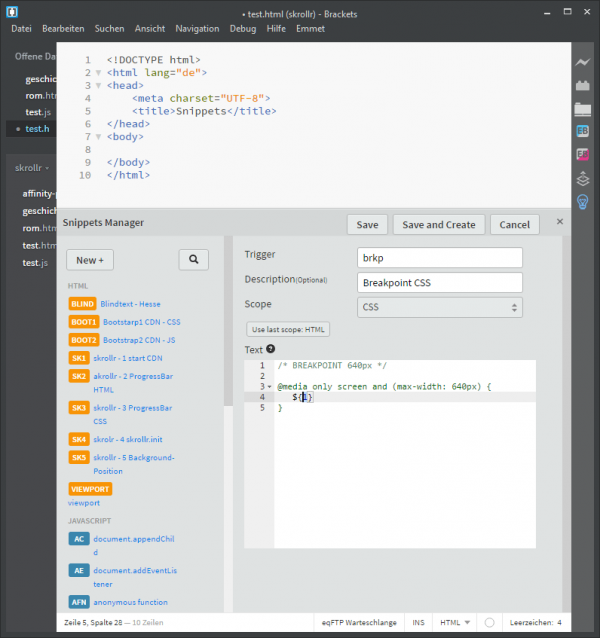Open the Debug menu
Screen dimensions: 600x638
click(243, 28)
